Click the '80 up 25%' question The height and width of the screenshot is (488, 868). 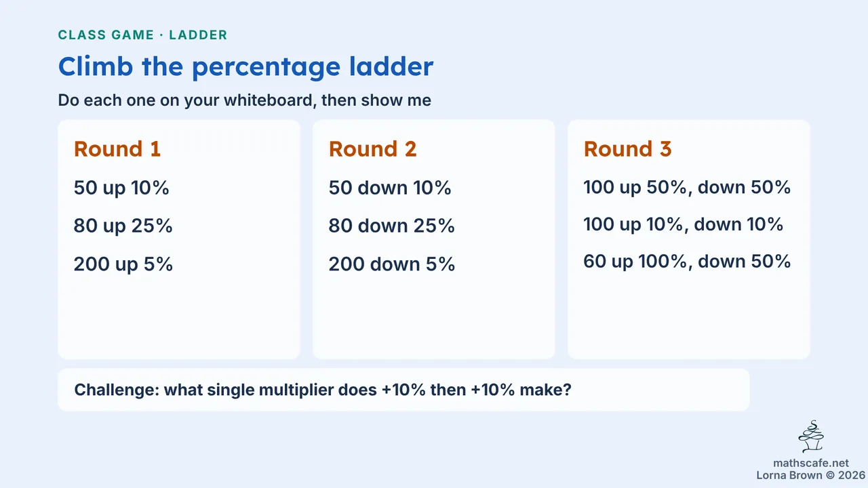click(123, 226)
